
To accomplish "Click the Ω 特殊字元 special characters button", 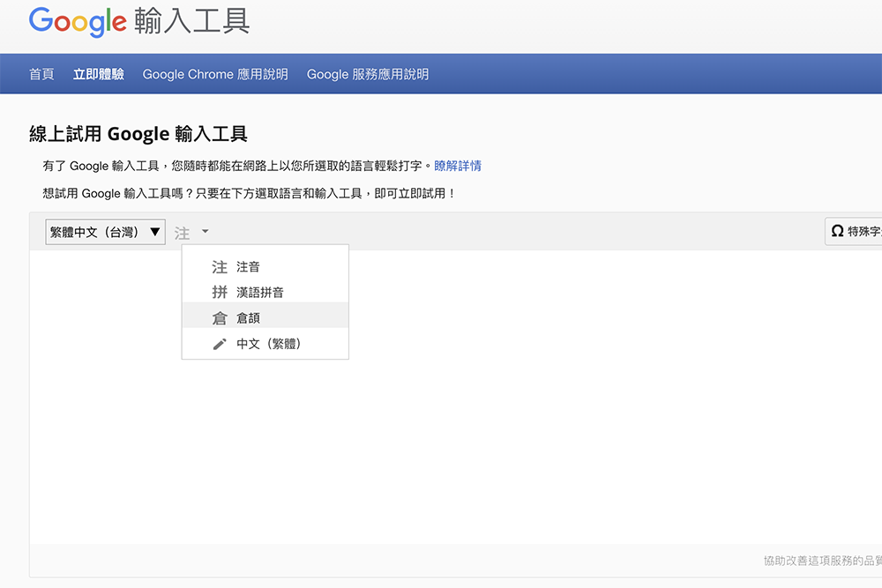I will coord(862,231).
